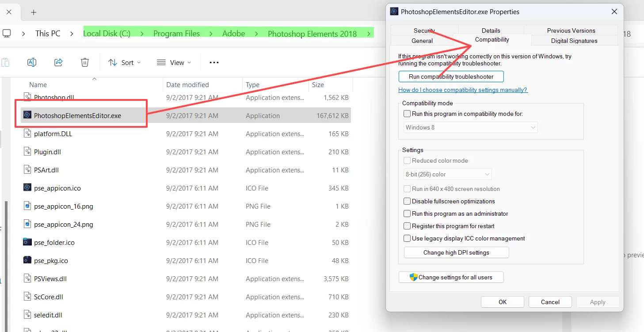Image resolution: width=644 pixels, height=332 pixels.
Task: Open the Sort dropdown in Explorer
Action: point(125,62)
